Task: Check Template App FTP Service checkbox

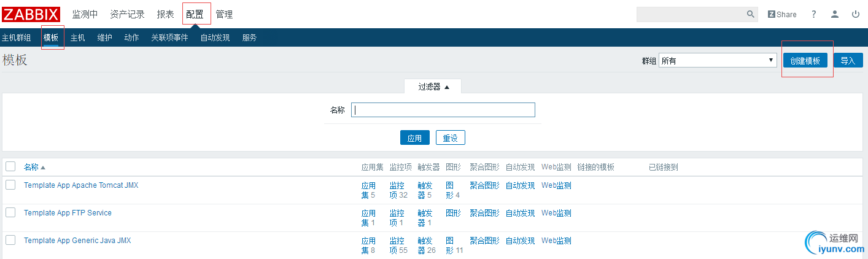Action: [10, 212]
